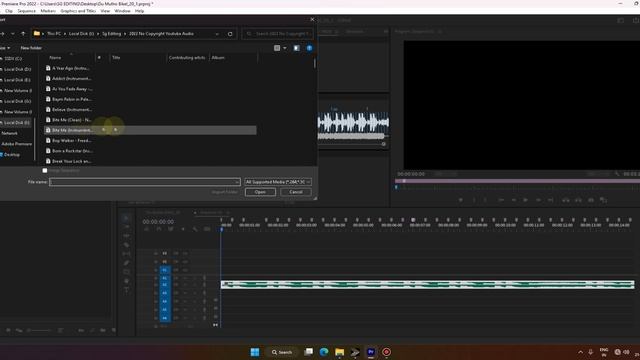Click the Open button
640x360 pixels.
click(260, 192)
